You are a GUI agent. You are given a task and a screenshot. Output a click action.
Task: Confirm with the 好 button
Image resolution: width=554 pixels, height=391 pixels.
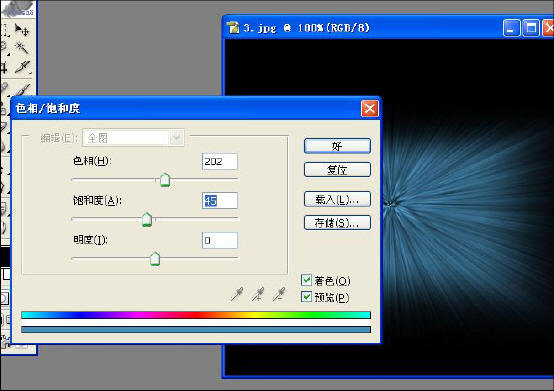tap(337, 146)
